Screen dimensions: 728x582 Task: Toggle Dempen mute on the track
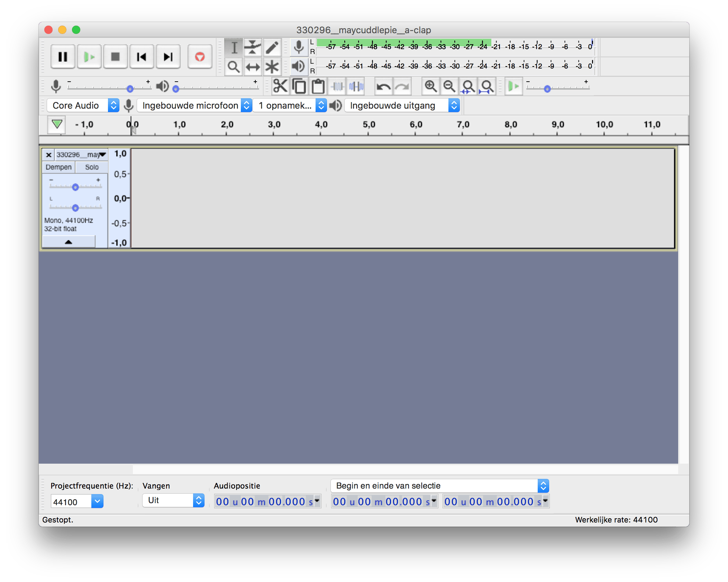(58, 167)
